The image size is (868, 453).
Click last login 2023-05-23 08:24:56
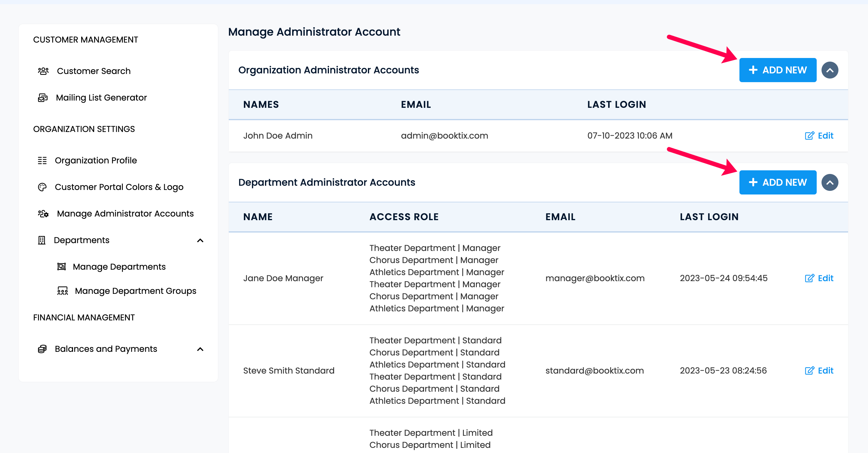click(723, 371)
